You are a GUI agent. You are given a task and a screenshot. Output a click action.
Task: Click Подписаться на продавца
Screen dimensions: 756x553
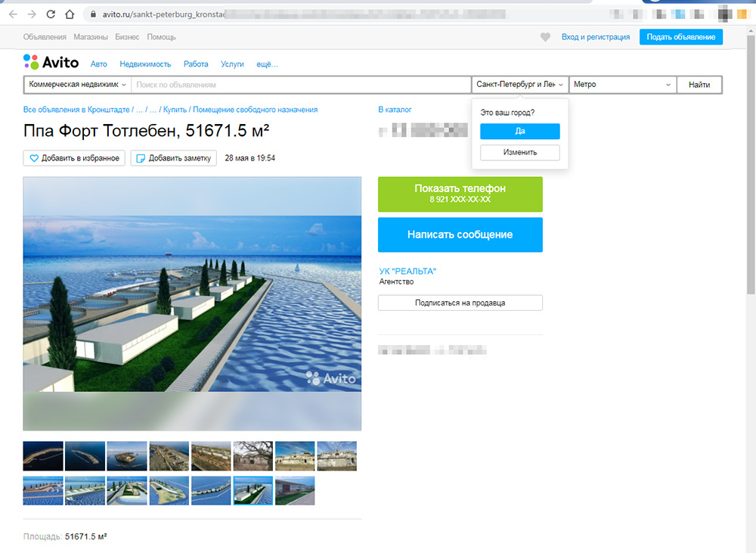tap(460, 303)
